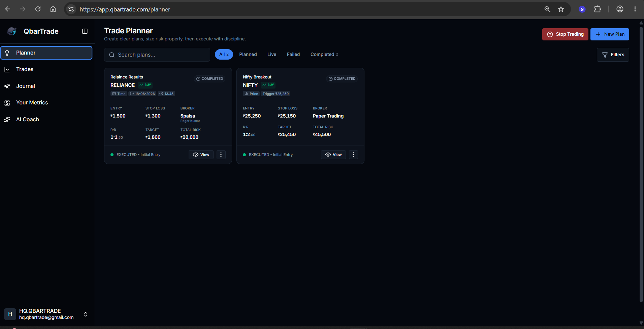Open AI Coach in the sidebar
Image resolution: width=644 pixels, height=329 pixels.
click(46, 120)
